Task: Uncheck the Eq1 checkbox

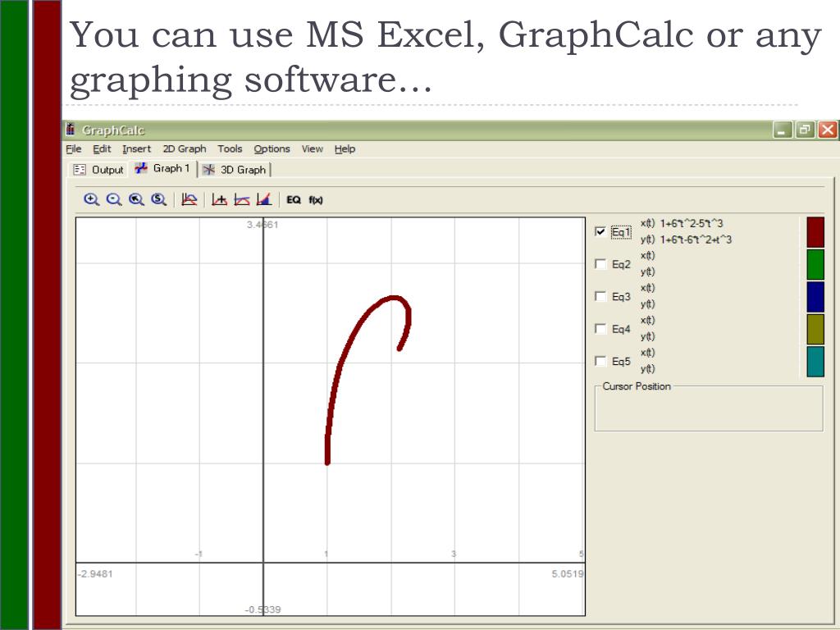Action: [x=600, y=231]
